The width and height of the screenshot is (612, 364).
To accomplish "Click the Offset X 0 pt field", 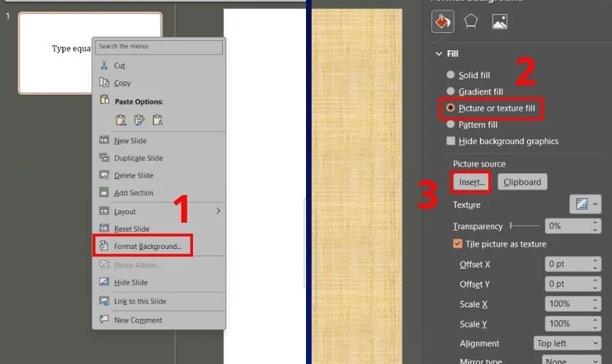I will pos(573,264).
